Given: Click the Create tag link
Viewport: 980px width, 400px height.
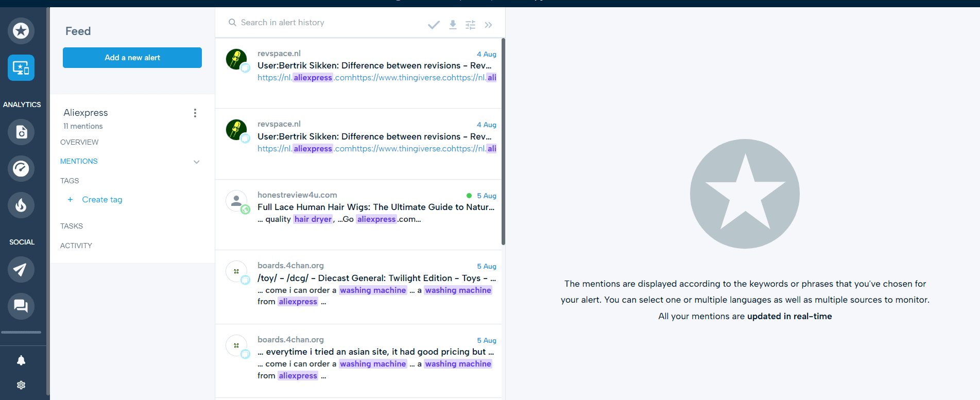Looking at the screenshot, I should (x=102, y=200).
